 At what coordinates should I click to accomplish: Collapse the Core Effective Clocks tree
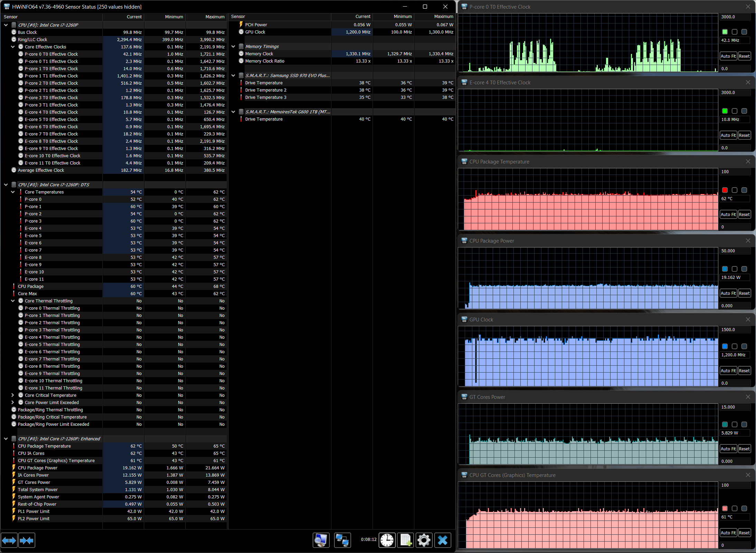click(13, 47)
